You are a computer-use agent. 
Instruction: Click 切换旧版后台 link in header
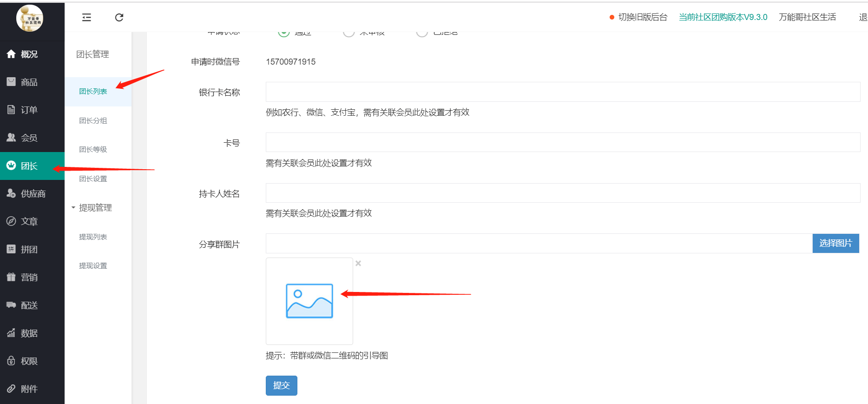pyautogui.click(x=643, y=18)
